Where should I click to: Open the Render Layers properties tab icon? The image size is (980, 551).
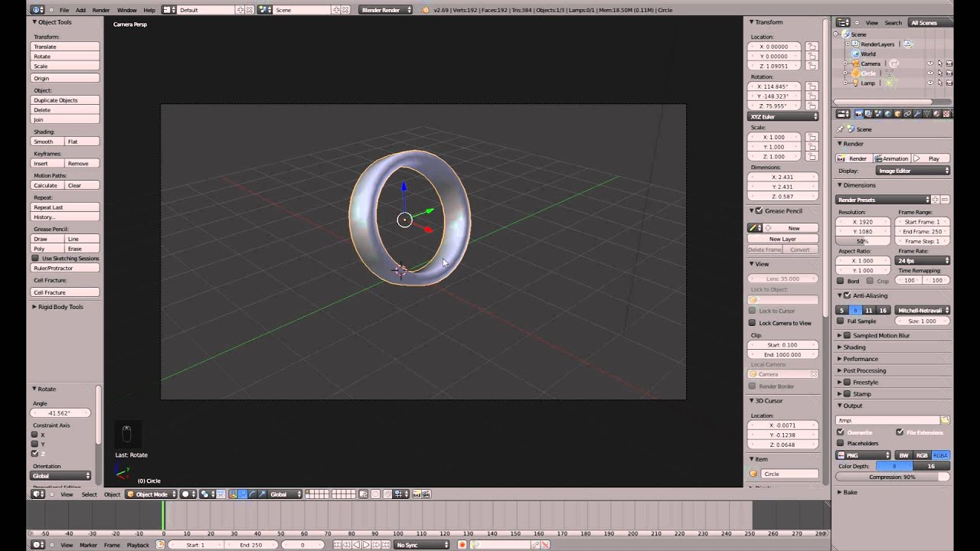coord(869,113)
